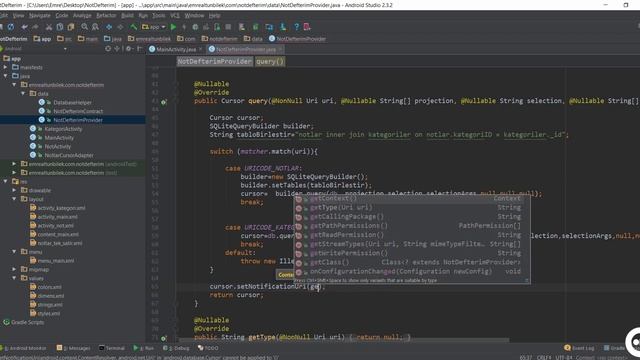Open activity_main.xml in the layout folder
The height and width of the screenshot is (360, 640).
coord(57,217)
